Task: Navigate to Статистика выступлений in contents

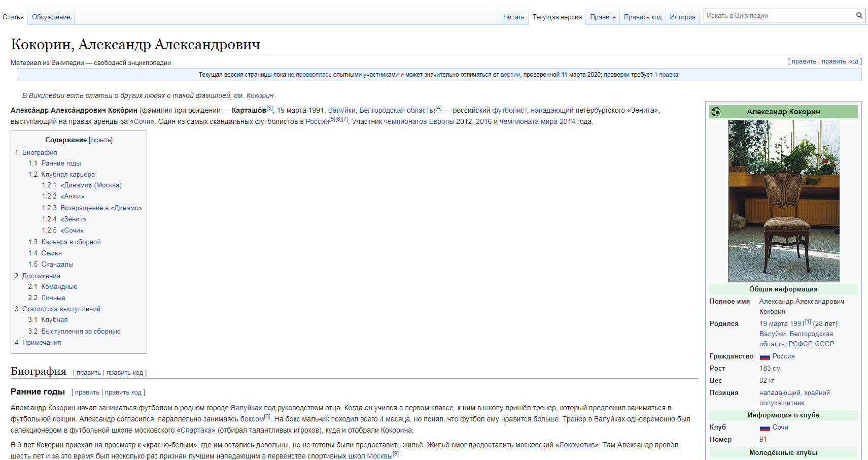Action: pyautogui.click(x=61, y=309)
